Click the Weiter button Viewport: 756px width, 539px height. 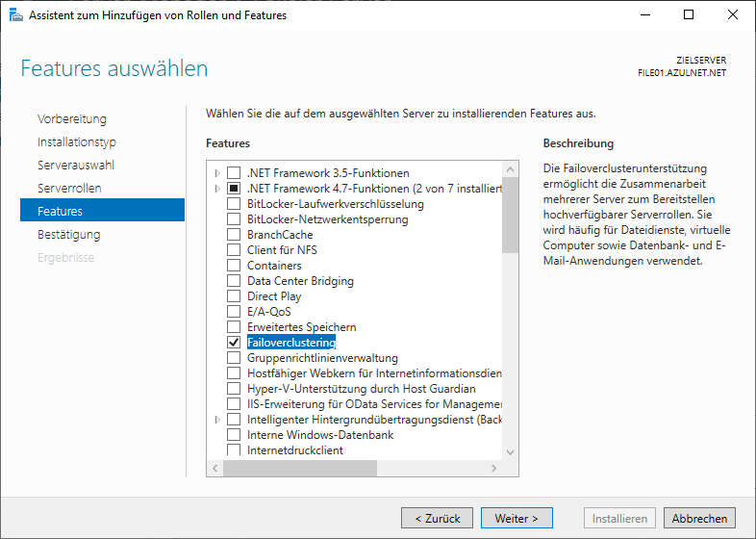[x=517, y=518]
